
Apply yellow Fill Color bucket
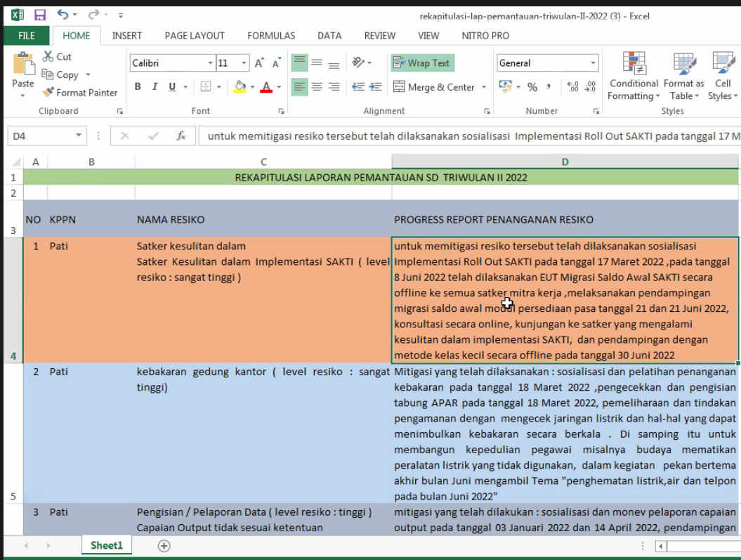coord(240,87)
